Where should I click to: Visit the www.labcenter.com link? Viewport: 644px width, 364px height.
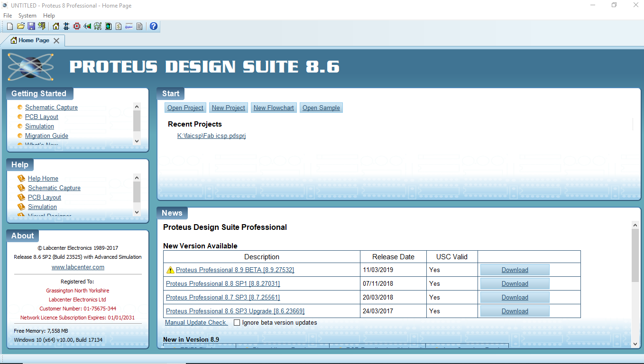click(78, 267)
